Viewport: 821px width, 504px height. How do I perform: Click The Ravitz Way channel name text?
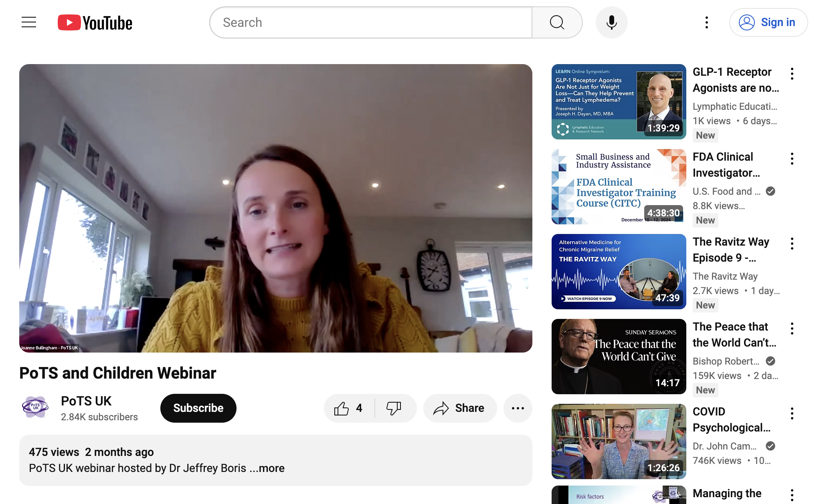point(725,276)
